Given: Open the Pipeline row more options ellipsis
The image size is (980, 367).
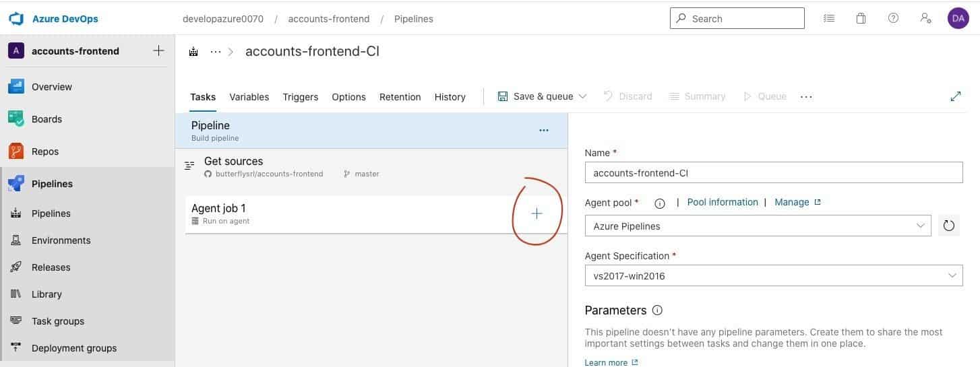Looking at the screenshot, I should click(544, 130).
